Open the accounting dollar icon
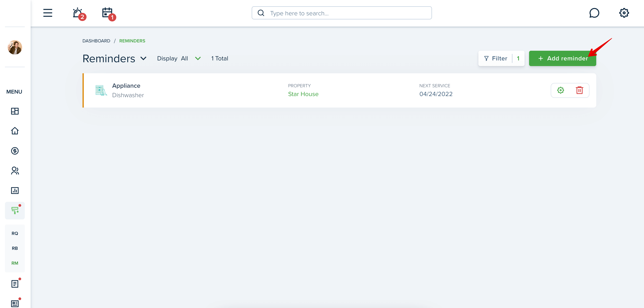The width and height of the screenshot is (644, 308). coord(15,151)
